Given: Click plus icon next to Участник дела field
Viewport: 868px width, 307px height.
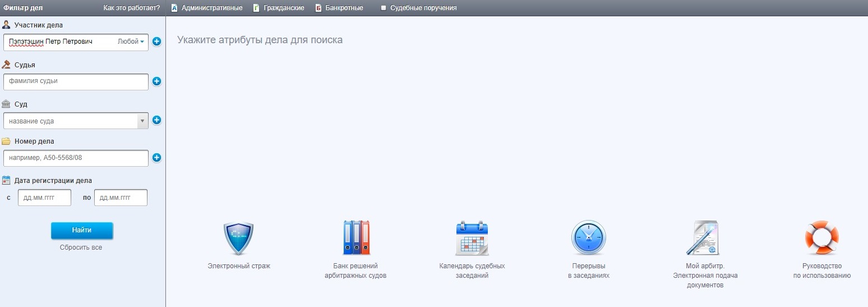Looking at the screenshot, I should click(x=156, y=42).
